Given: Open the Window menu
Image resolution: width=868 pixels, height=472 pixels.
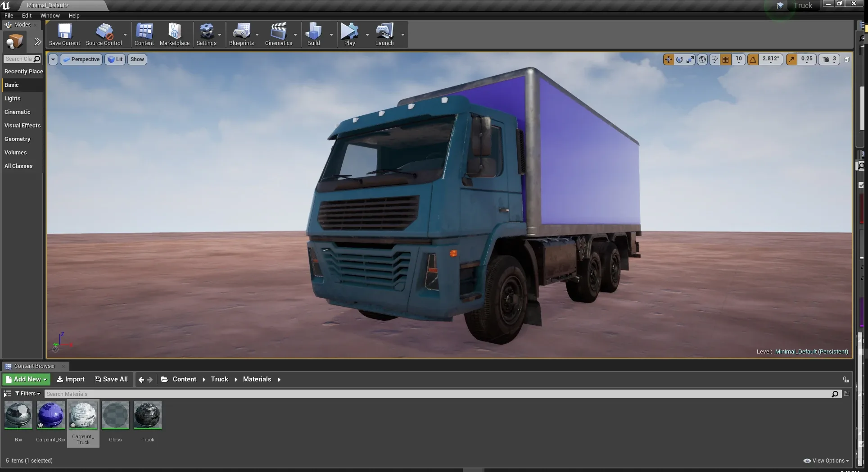Looking at the screenshot, I should coord(50,15).
